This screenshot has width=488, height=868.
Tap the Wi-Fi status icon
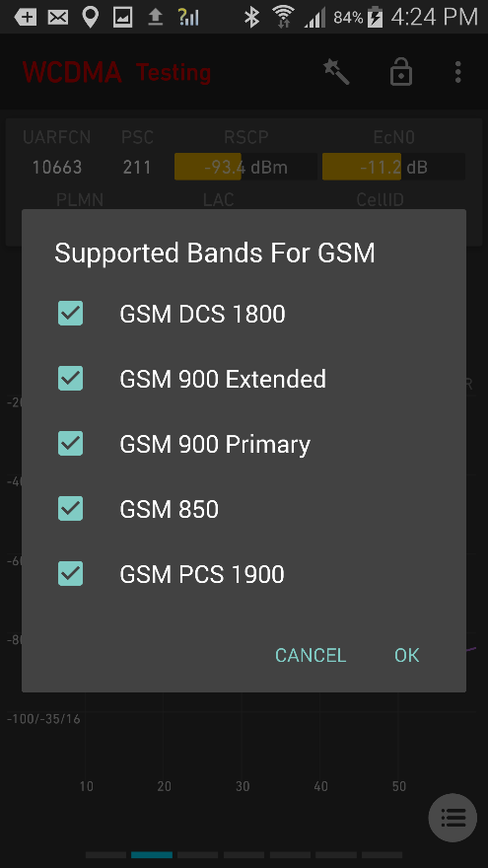coord(283,17)
